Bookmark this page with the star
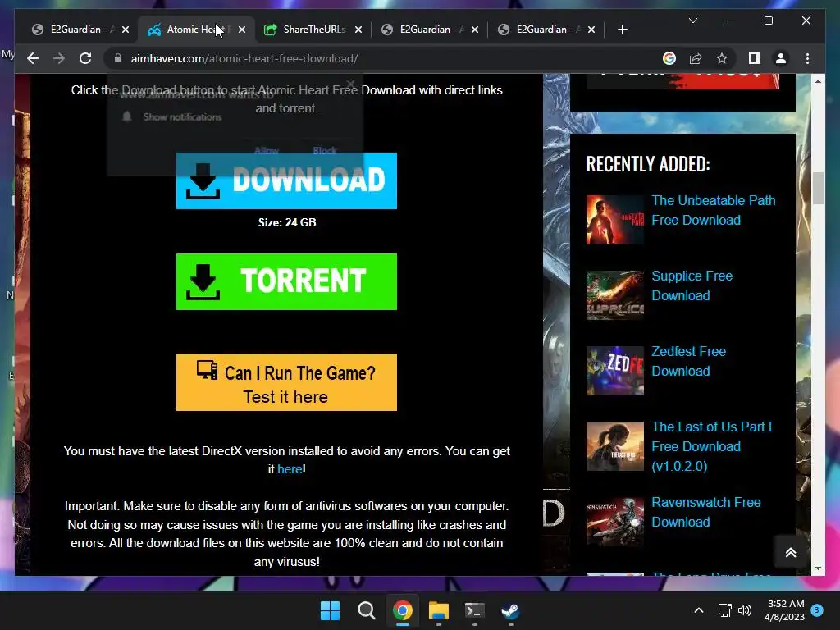 (x=722, y=58)
